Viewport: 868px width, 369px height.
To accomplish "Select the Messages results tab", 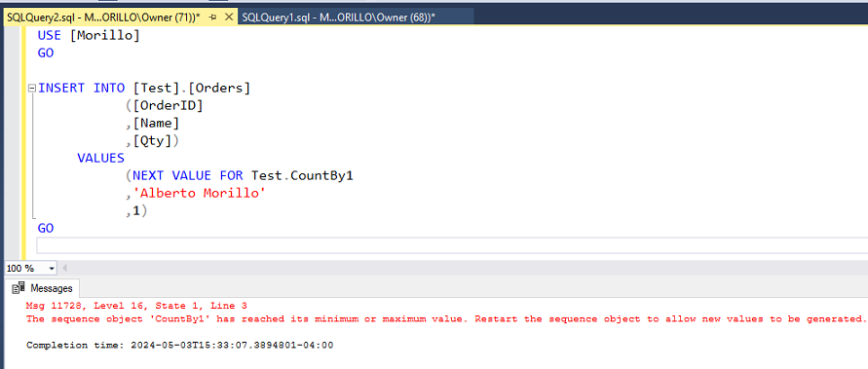I will point(43,288).
